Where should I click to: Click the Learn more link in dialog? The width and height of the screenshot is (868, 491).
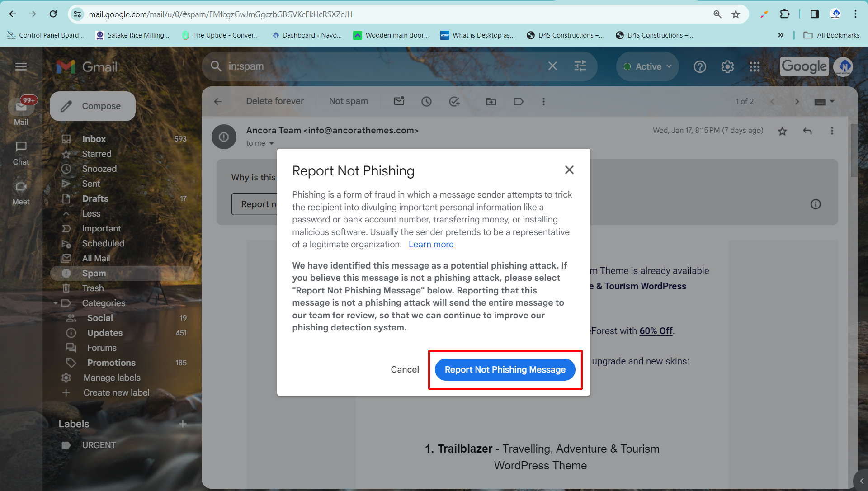click(x=431, y=244)
